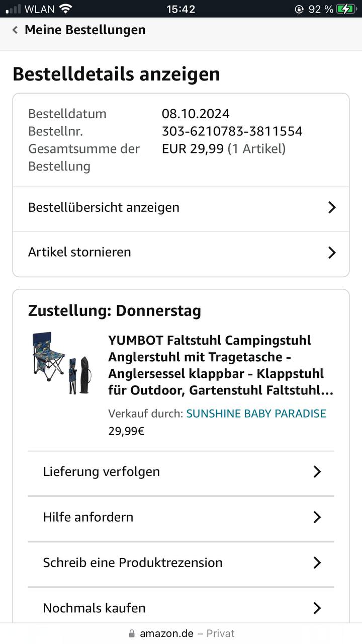Open the SUNSHINE BABY PARADISE seller link
This screenshot has width=362, height=644.
(x=256, y=414)
